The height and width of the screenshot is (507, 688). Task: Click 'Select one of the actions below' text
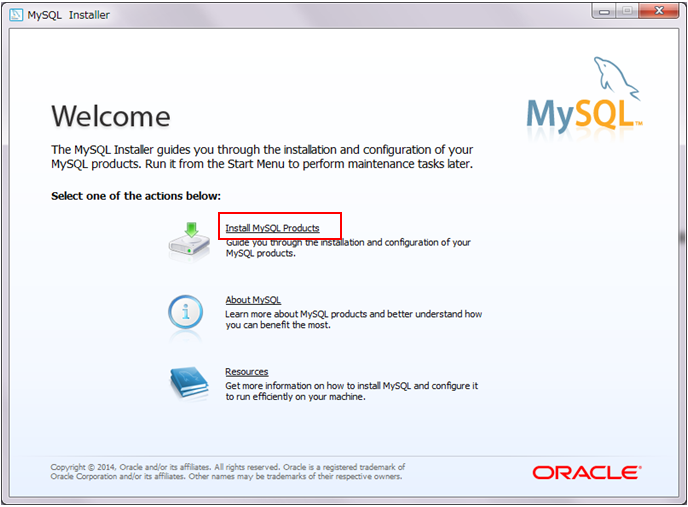click(136, 196)
